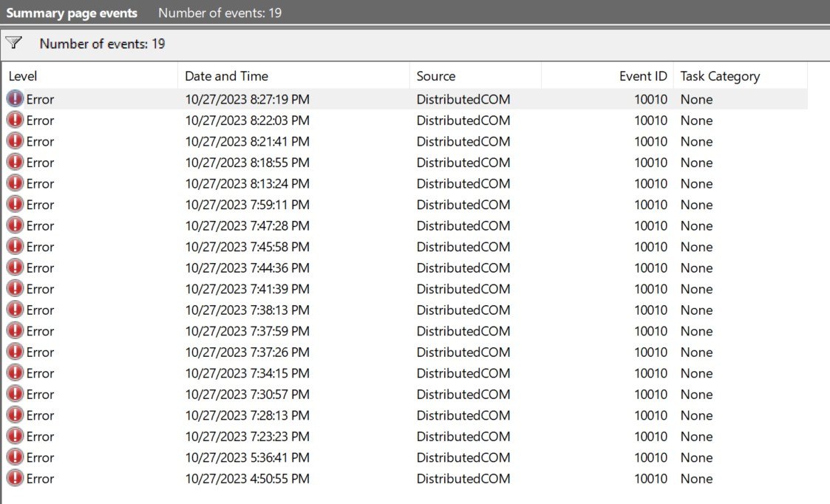Click the error icon on 7:28:13 PM row
This screenshot has height=504, width=830.
[15, 415]
